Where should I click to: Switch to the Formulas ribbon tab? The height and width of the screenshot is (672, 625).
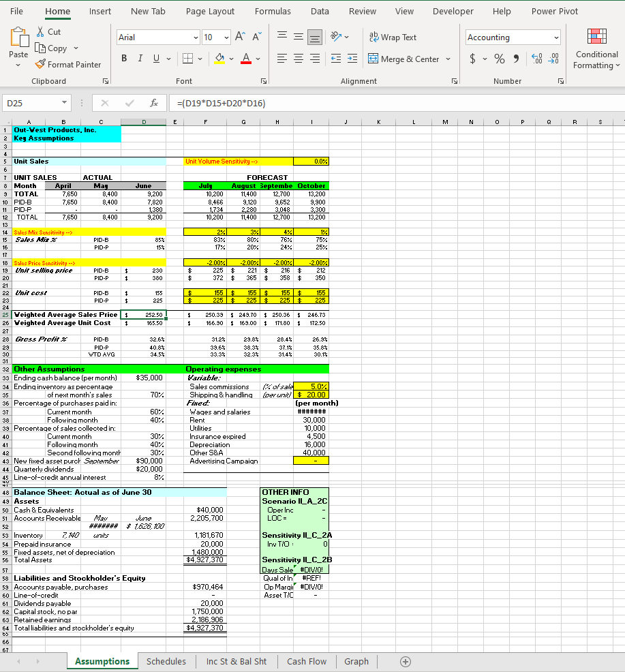click(273, 11)
